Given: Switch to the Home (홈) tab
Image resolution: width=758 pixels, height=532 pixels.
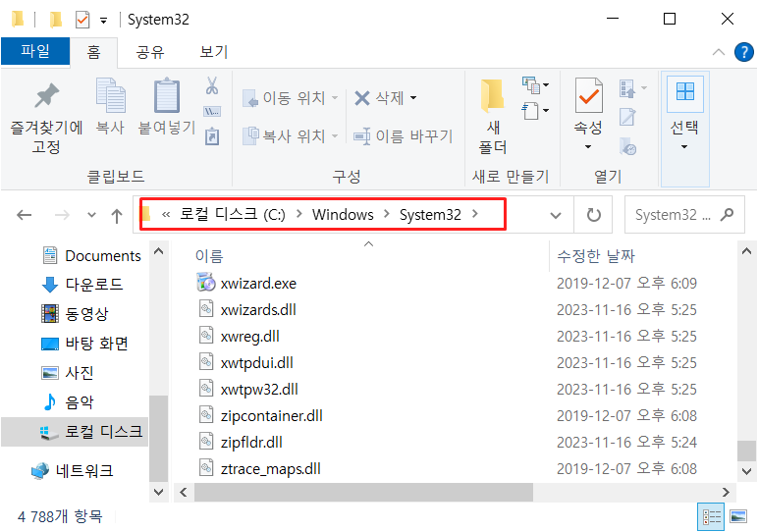Looking at the screenshot, I should click(x=94, y=52).
